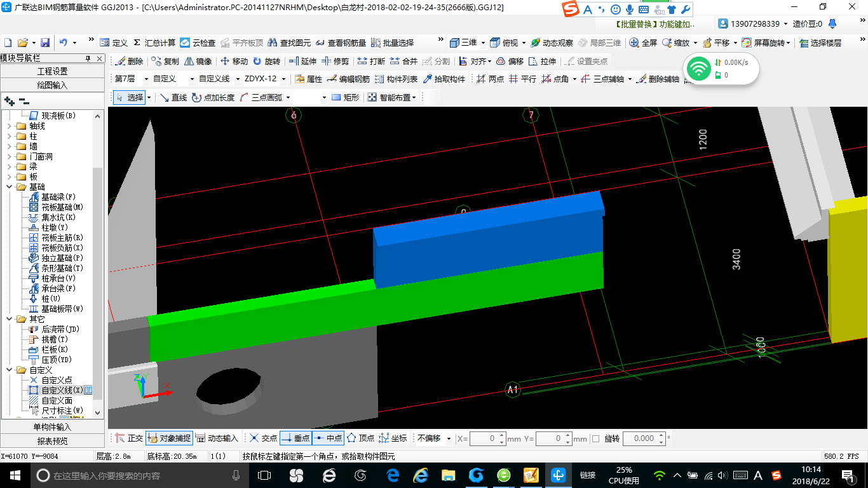Open Windows Start menu

pyautogui.click(x=15, y=475)
